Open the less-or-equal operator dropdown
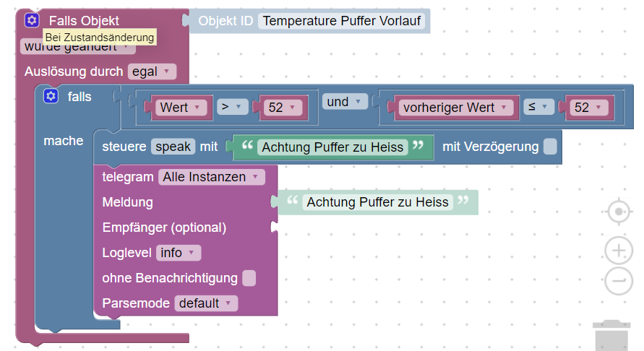The width and height of the screenshot is (644, 351). click(538, 107)
